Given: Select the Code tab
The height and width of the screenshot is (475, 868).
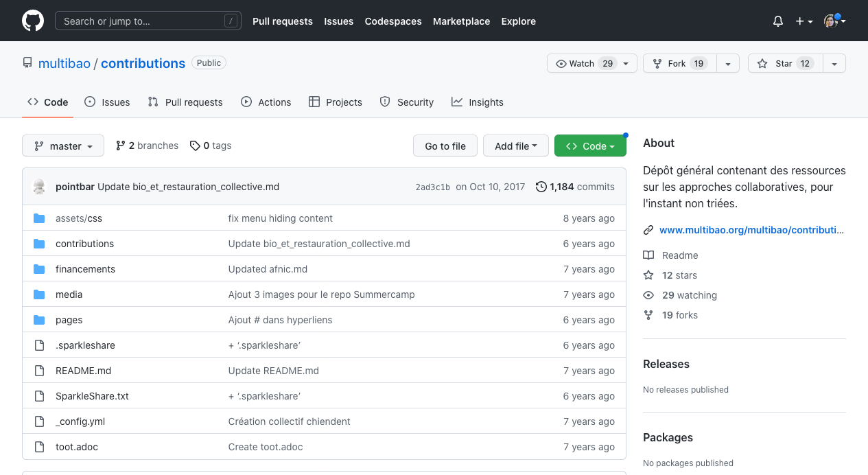Looking at the screenshot, I should [48, 102].
